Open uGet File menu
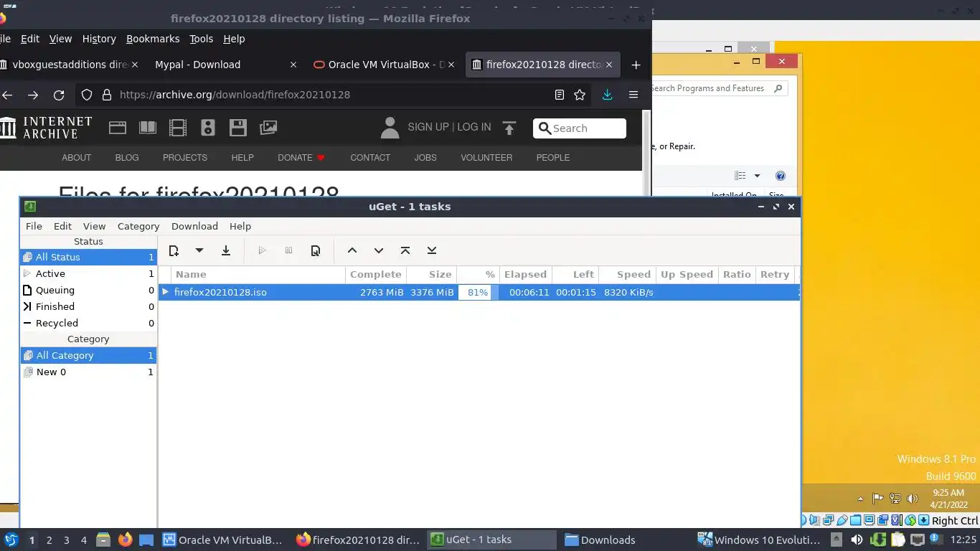 click(34, 226)
